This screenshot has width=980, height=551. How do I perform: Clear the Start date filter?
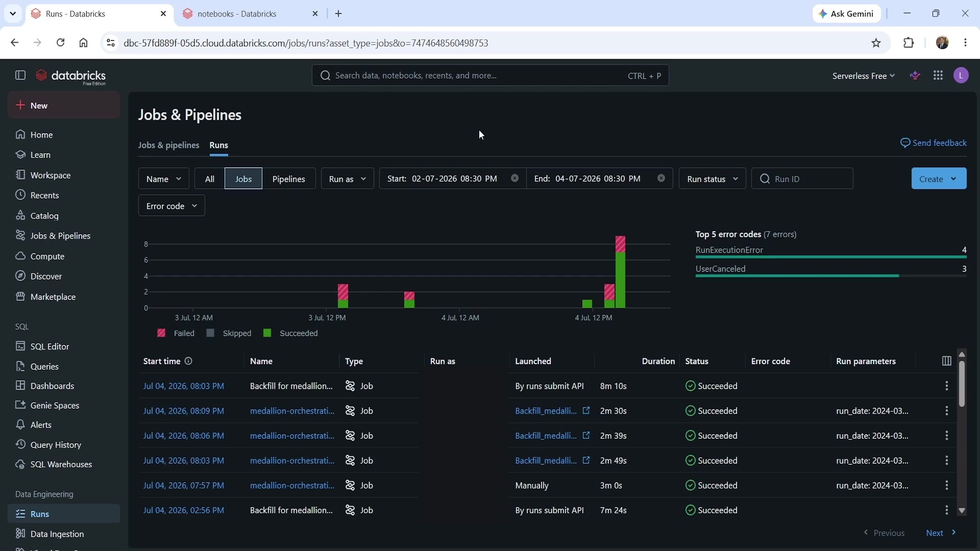coord(514,179)
